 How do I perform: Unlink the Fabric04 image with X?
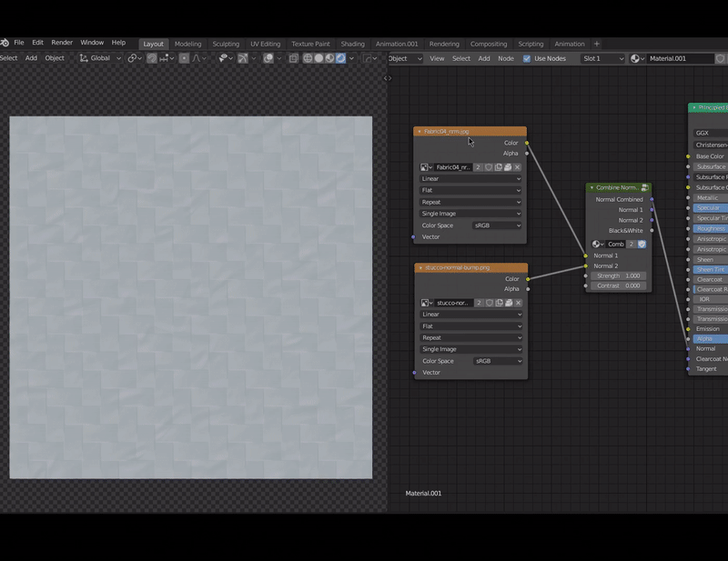pos(517,167)
